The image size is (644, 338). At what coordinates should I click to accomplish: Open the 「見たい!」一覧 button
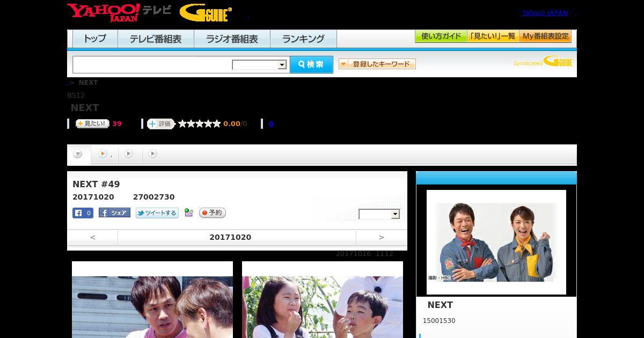[493, 36]
